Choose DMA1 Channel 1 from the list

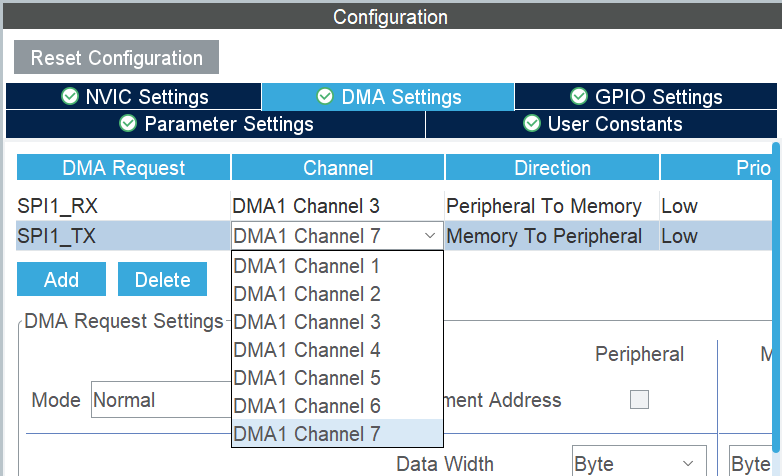coord(306,266)
